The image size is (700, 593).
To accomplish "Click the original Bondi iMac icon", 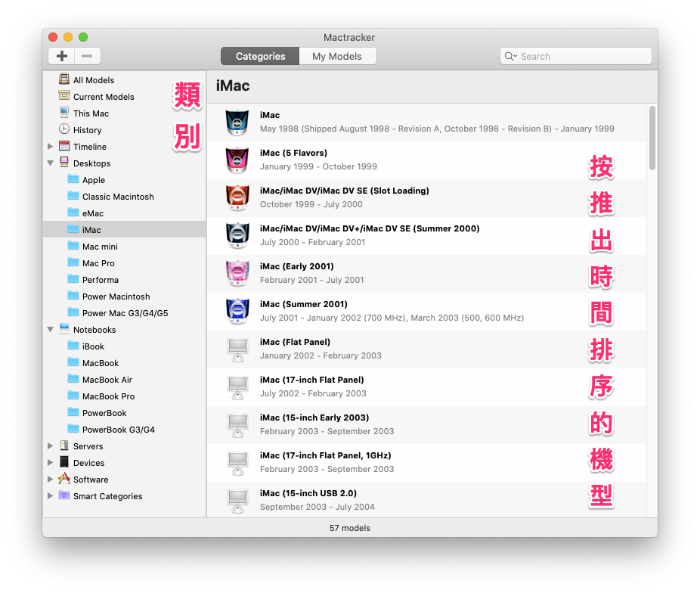I will [237, 123].
